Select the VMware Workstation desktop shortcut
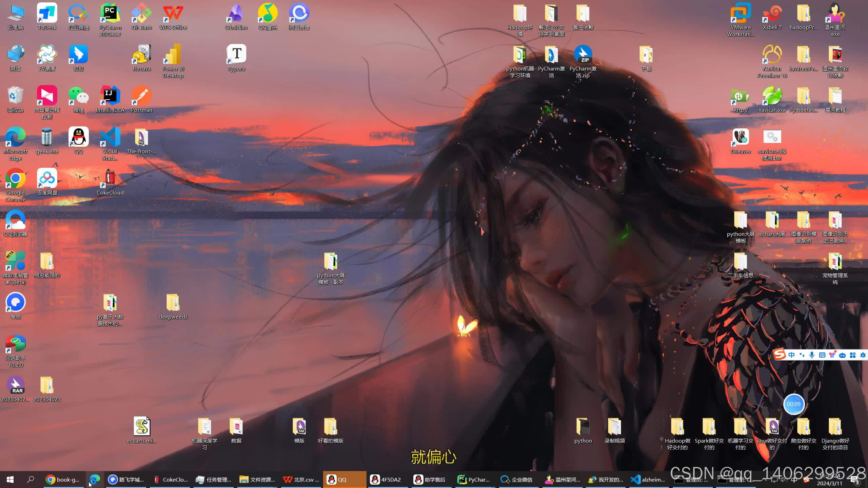 [741, 20]
